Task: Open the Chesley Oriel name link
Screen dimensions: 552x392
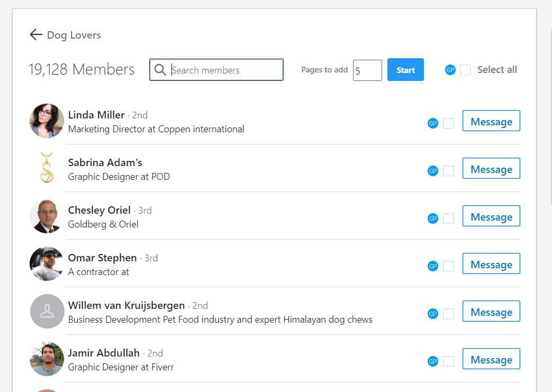Action: (x=99, y=210)
